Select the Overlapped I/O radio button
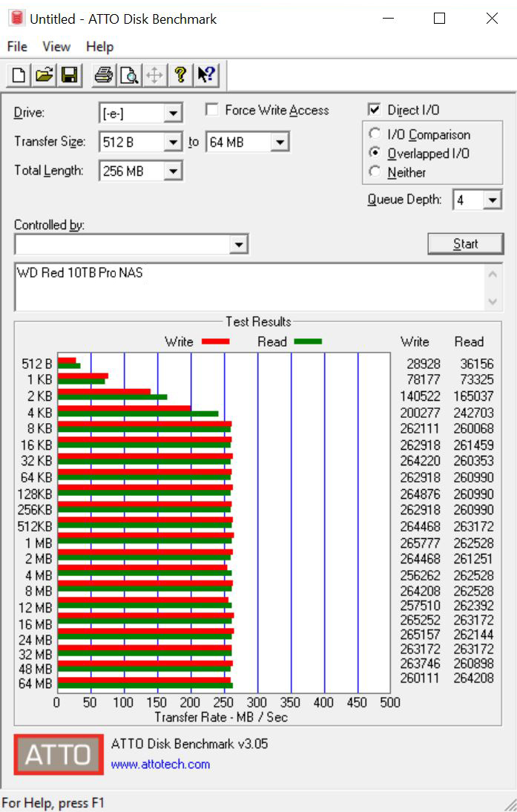The image size is (517, 812). click(375, 153)
